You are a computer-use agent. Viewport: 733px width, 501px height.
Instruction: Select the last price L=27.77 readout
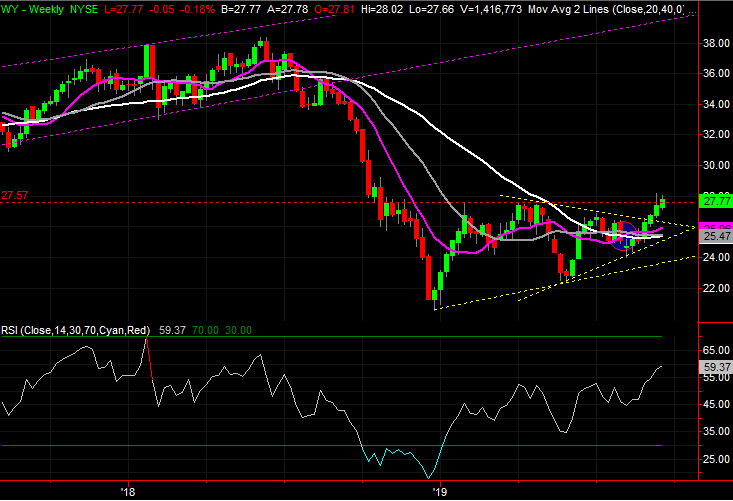click(124, 9)
